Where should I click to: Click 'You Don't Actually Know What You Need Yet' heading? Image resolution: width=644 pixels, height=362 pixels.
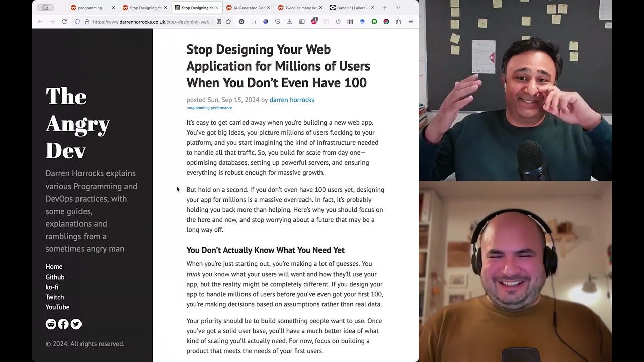click(x=265, y=250)
